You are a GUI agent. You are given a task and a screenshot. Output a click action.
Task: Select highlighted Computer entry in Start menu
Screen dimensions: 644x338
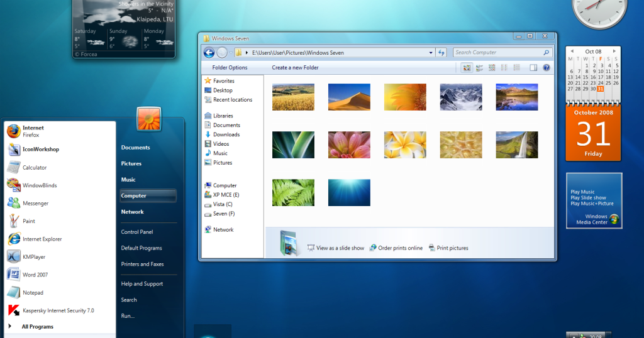coord(148,195)
